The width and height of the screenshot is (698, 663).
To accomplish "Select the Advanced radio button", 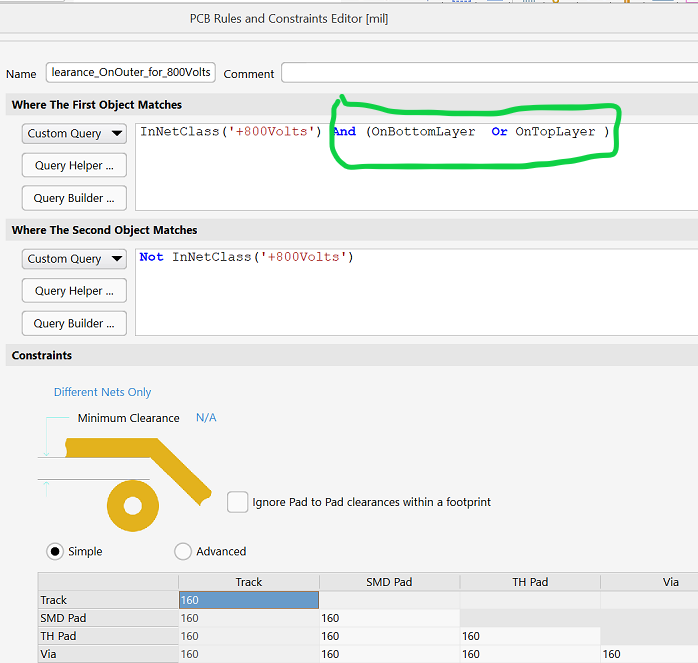I will coord(183,551).
